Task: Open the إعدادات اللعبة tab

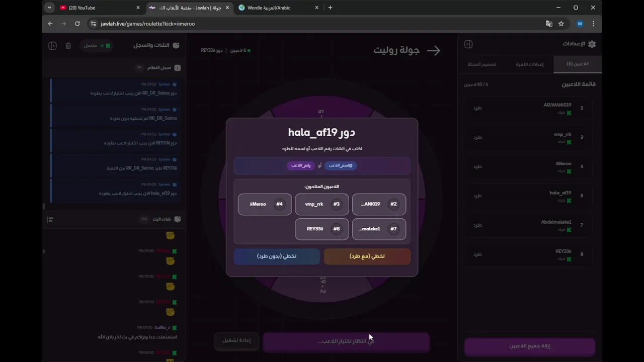Action: coord(529,64)
